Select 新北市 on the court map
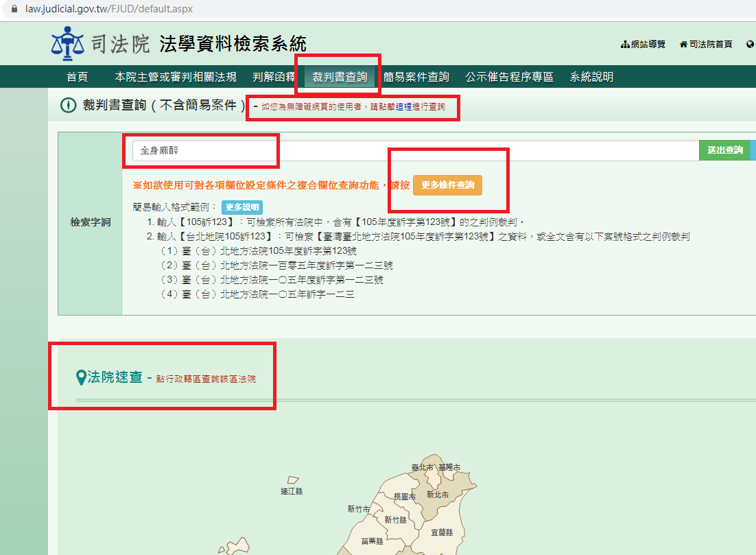 pos(438,495)
